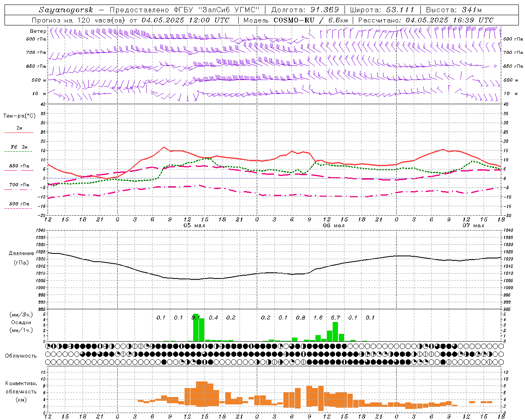
Task: Click the 'Конвективн.' convective cloud label
Action: point(21,383)
